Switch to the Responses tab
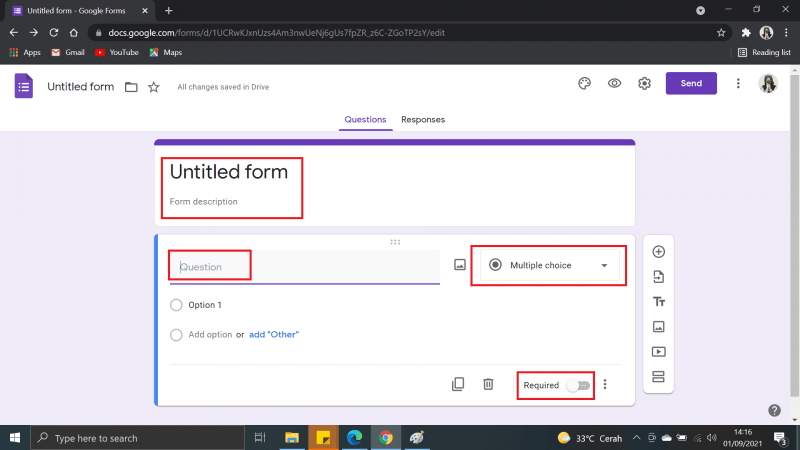 tap(423, 119)
